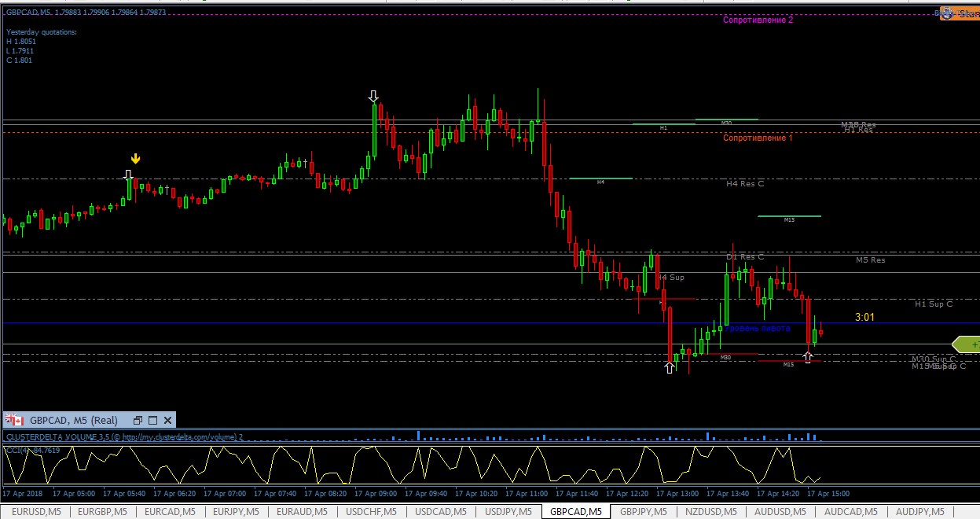Open the NZDUSD,M5 chart tab
Viewport: 980px width, 519px height.
pos(712,512)
